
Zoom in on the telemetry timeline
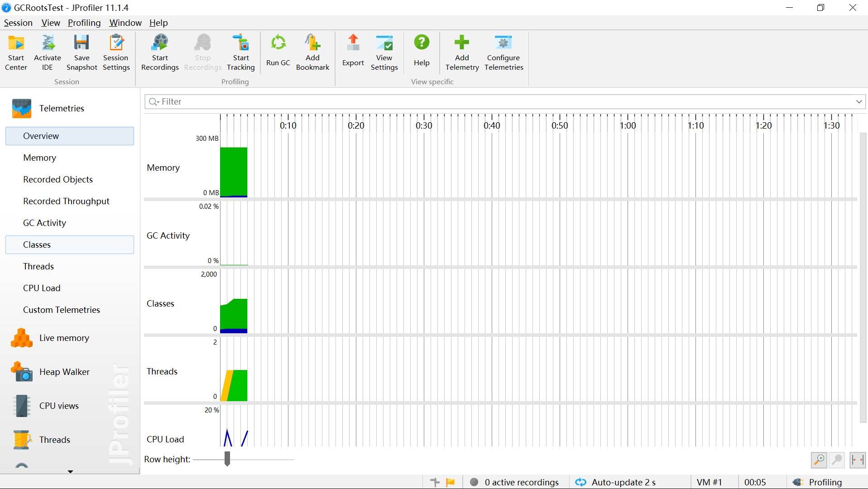(x=819, y=460)
